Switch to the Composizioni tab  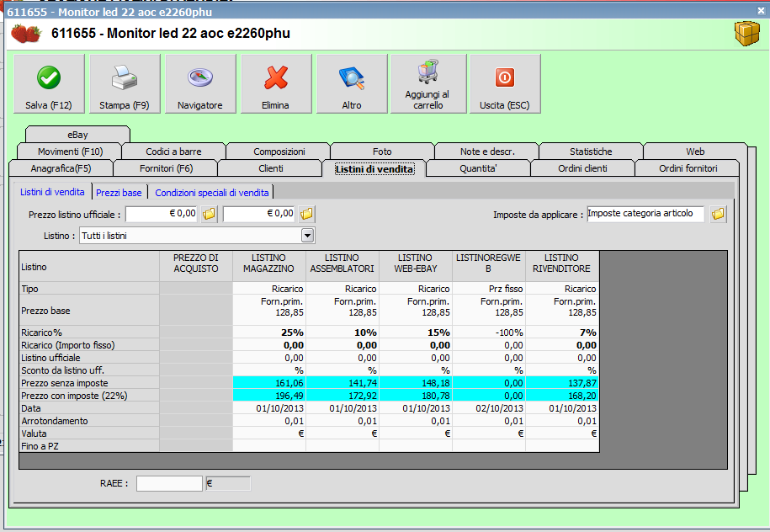tap(279, 152)
